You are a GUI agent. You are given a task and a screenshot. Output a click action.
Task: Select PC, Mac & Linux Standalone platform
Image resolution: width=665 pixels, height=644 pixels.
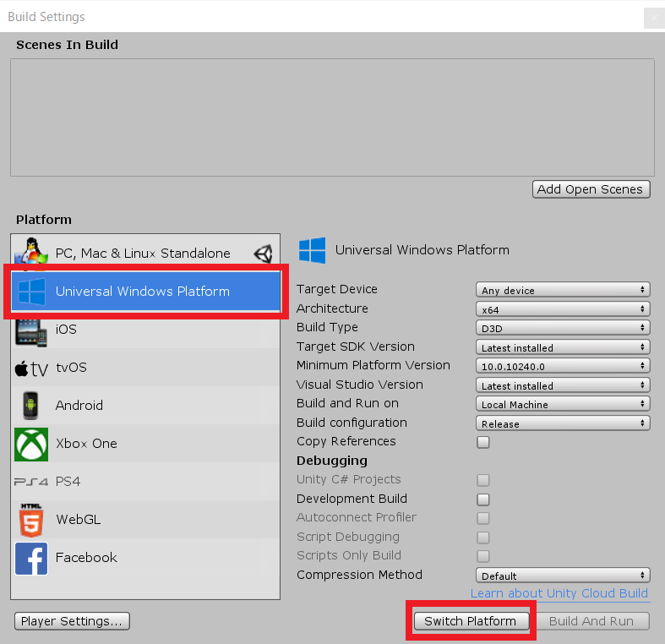point(145,254)
